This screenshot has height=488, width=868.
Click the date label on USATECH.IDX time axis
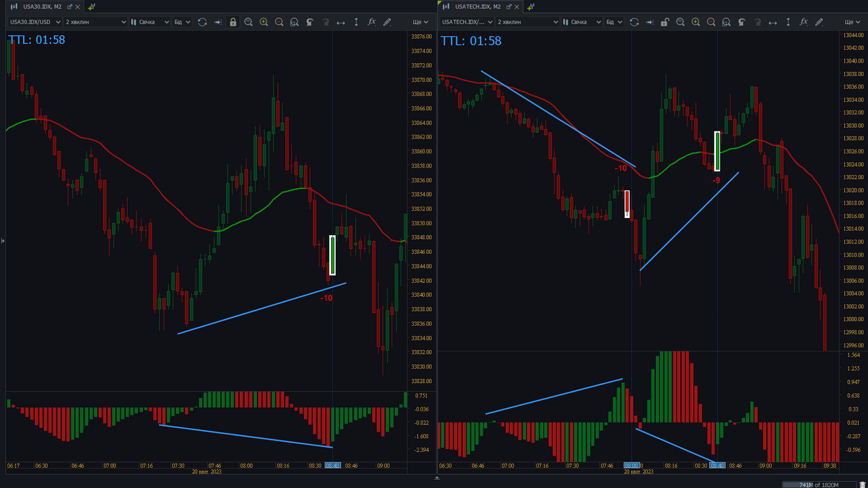[639, 472]
